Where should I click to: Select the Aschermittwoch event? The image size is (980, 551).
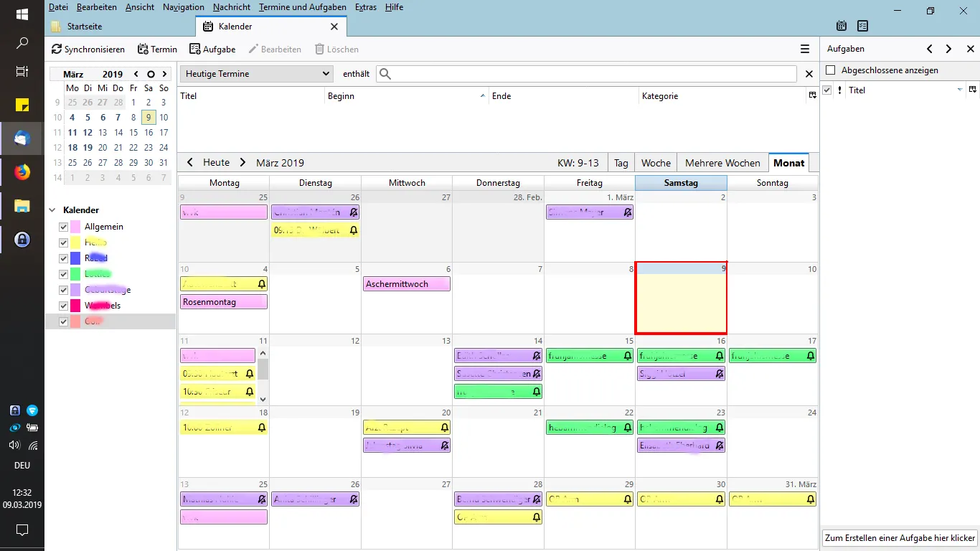[x=407, y=284]
